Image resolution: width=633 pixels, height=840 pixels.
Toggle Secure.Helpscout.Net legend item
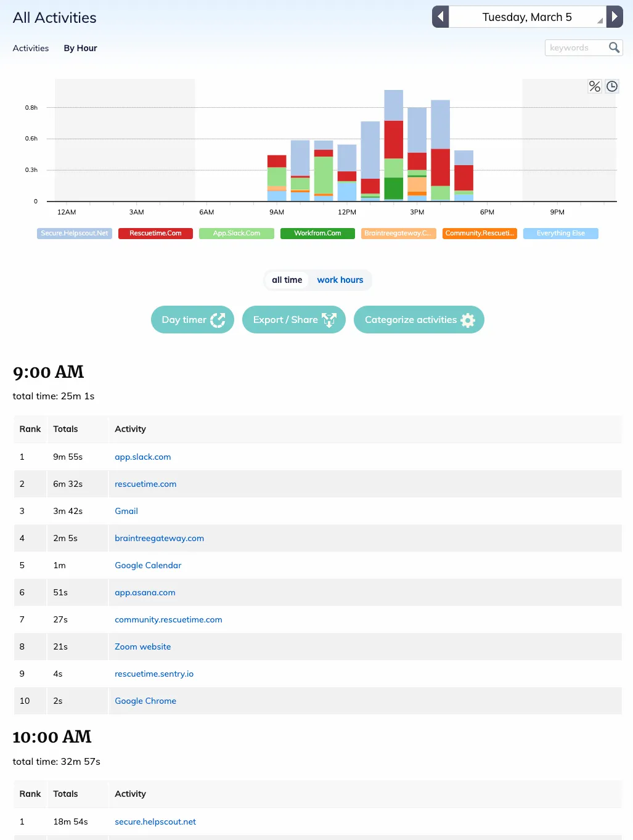point(75,234)
